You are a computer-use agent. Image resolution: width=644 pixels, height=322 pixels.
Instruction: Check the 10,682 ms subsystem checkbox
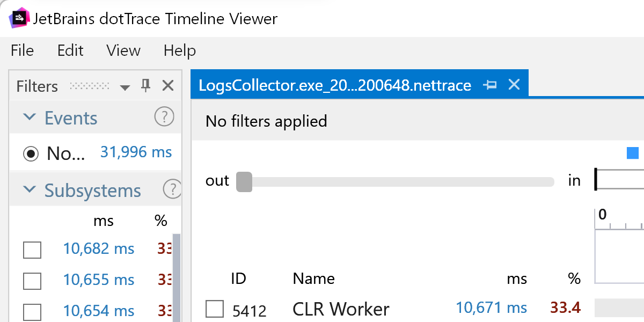click(32, 250)
